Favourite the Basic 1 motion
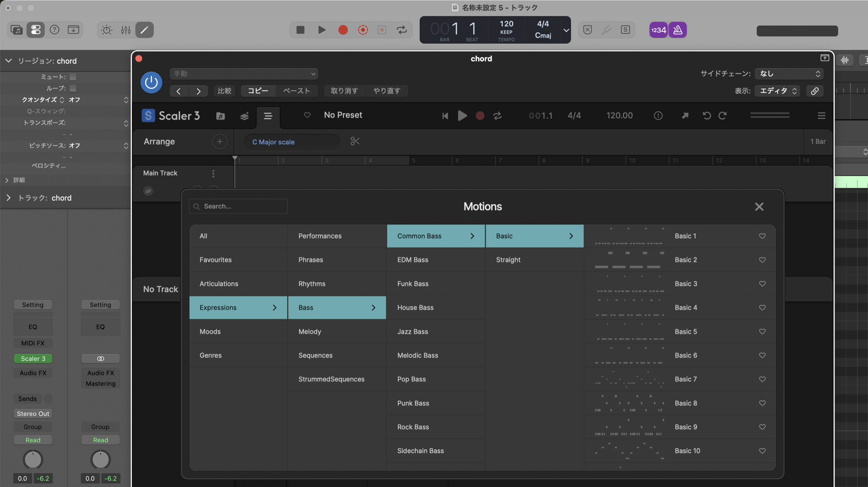The image size is (868, 487). pyautogui.click(x=762, y=236)
